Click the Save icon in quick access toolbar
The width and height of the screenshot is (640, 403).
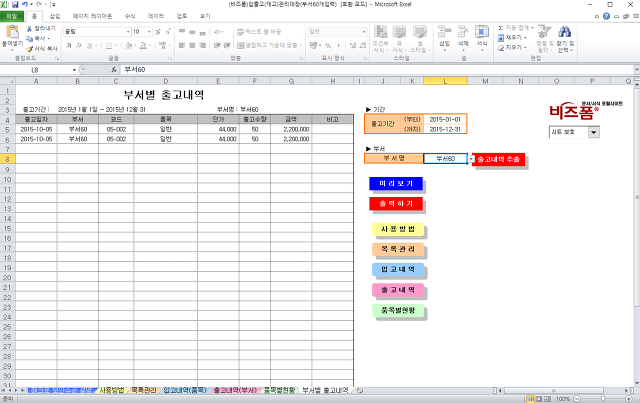(x=15, y=4)
